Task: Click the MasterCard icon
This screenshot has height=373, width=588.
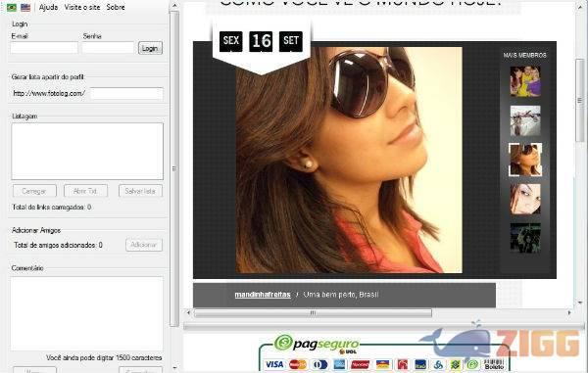Action: pyautogui.click(x=298, y=364)
